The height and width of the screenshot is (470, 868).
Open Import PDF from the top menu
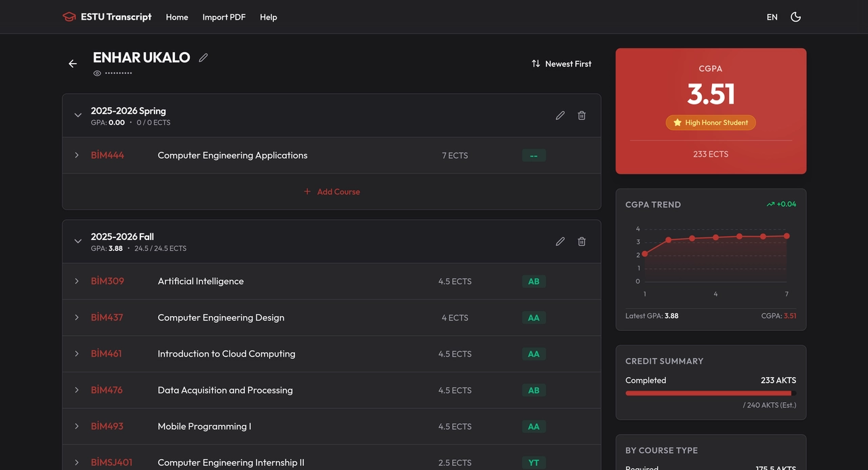(224, 17)
